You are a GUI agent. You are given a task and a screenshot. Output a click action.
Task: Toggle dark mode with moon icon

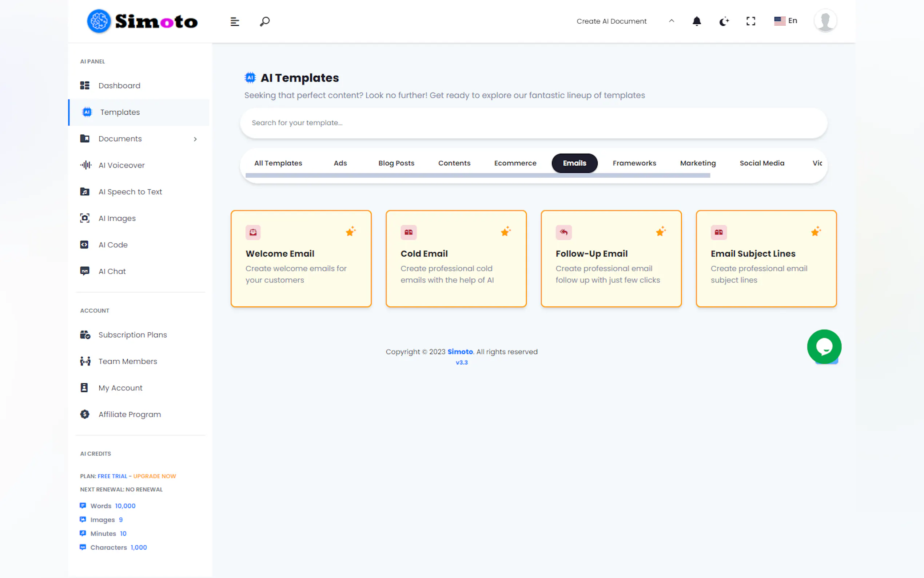point(724,21)
